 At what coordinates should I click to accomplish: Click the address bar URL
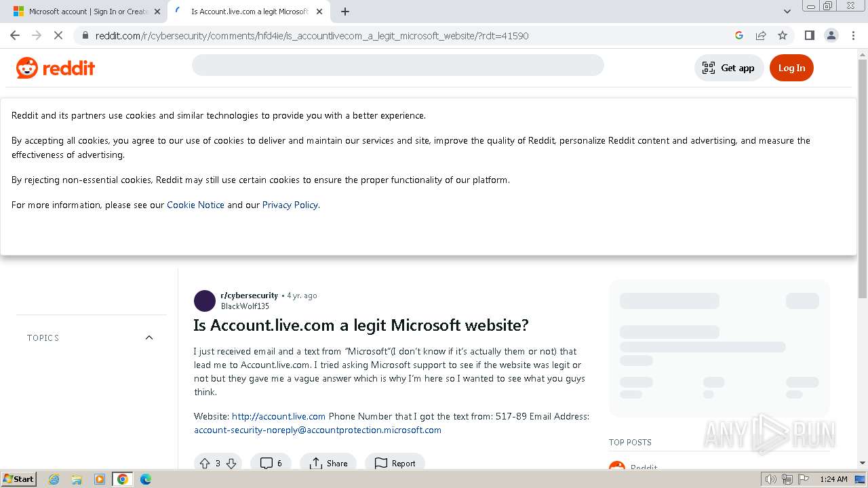312,35
